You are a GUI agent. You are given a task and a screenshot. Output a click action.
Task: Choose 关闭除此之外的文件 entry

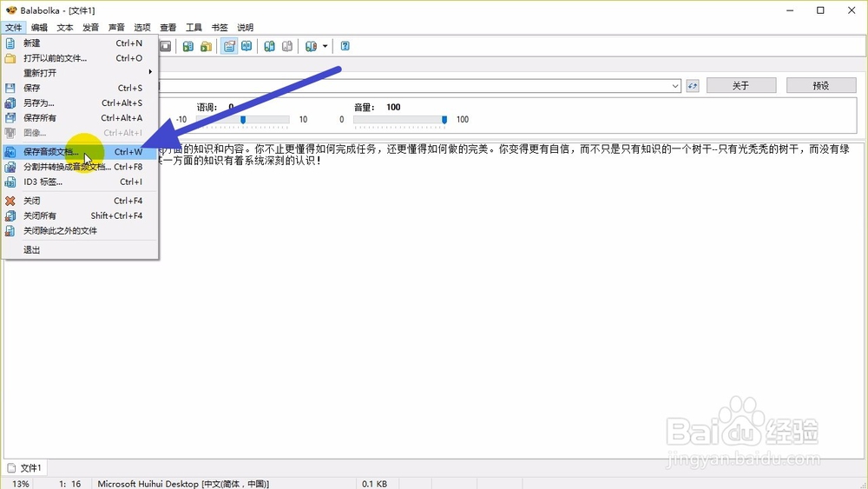pos(80,230)
